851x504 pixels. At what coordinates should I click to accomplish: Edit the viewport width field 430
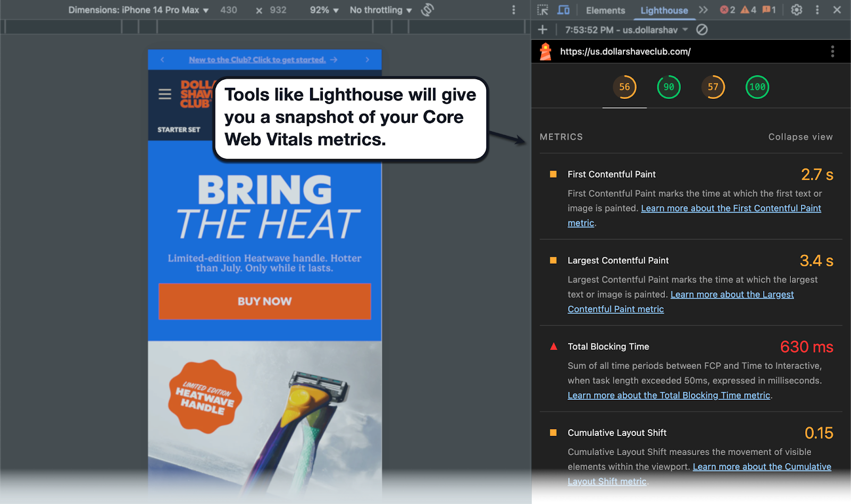[229, 10]
